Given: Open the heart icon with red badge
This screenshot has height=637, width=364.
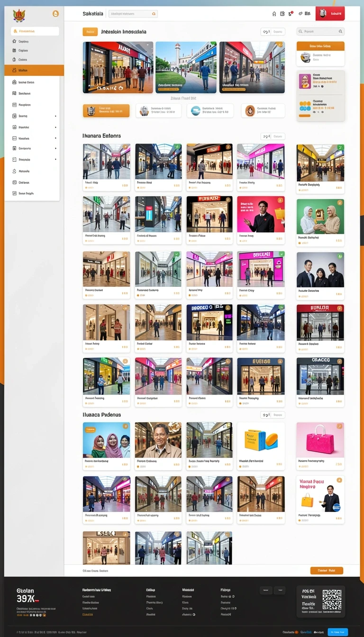Looking at the screenshot, I should point(291,14).
